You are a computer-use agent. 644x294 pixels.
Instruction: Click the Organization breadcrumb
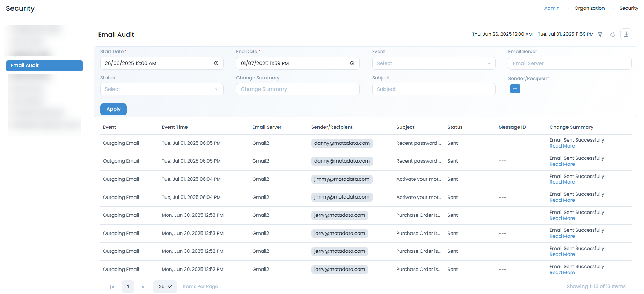tap(590, 8)
